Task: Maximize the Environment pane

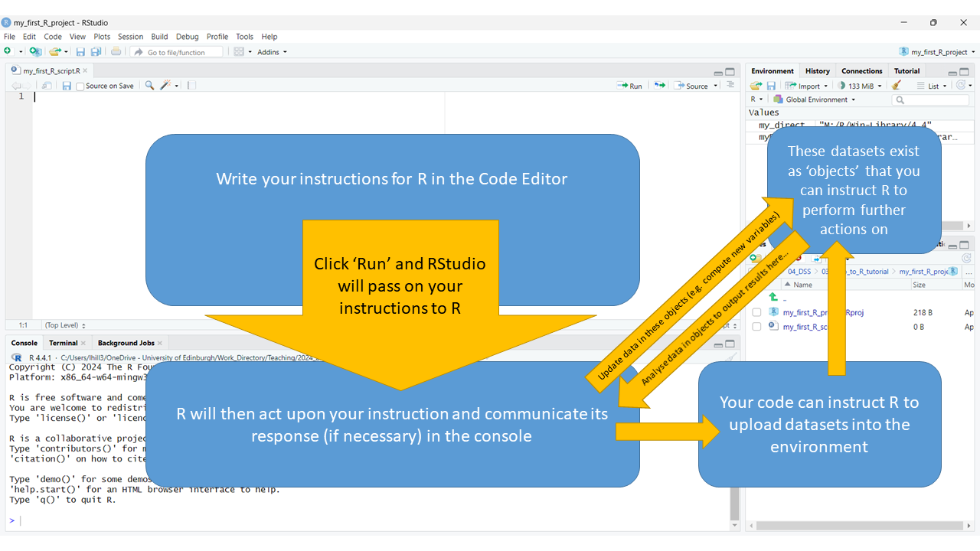Action: [x=965, y=72]
